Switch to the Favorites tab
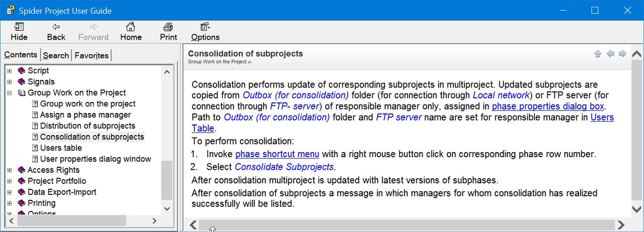Image resolution: width=644 pixels, height=232 pixels. pos(92,56)
